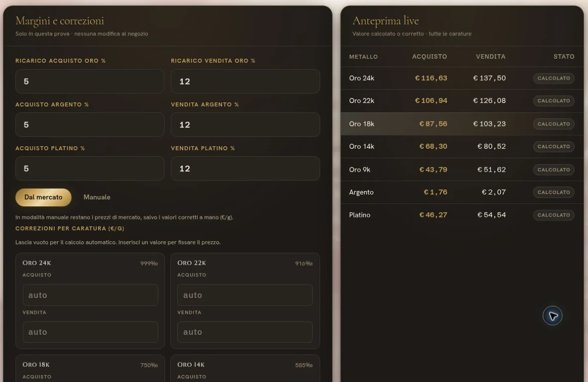
Task: Click Calcolato badge for Oro 18k
Action: tap(554, 124)
